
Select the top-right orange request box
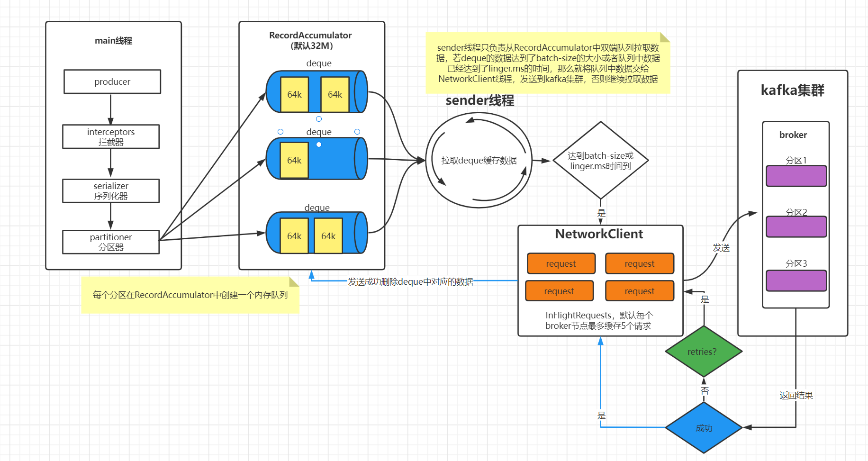640,263
